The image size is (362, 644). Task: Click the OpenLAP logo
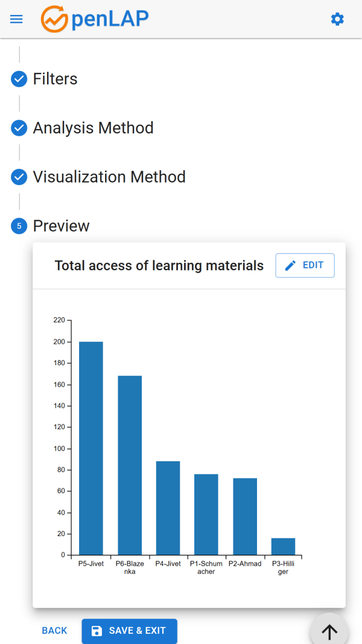95,19
